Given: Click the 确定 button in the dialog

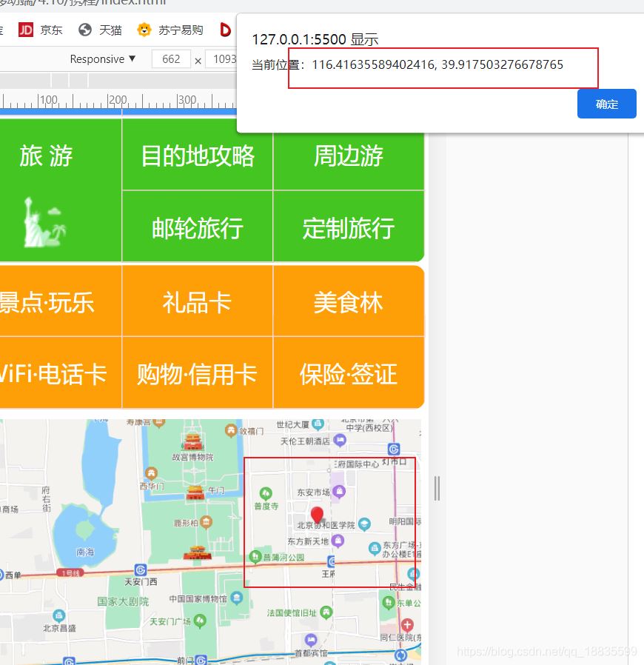Looking at the screenshot, I should pos(606,104).
